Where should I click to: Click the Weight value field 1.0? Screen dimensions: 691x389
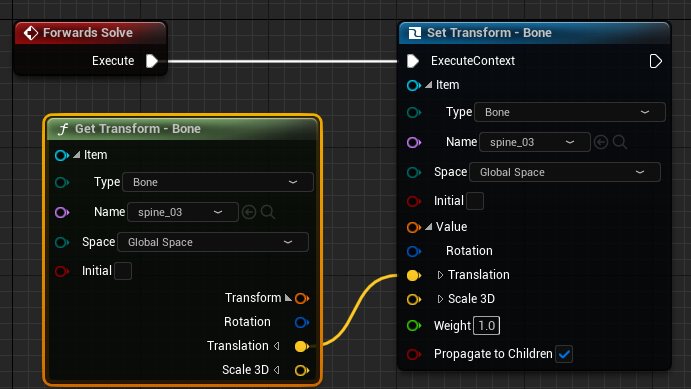[x=487, y=326]
